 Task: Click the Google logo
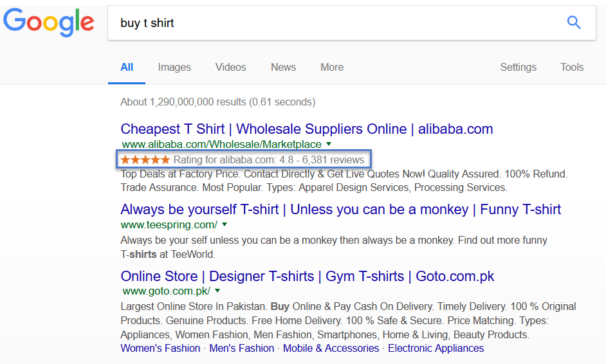[49, 23]
